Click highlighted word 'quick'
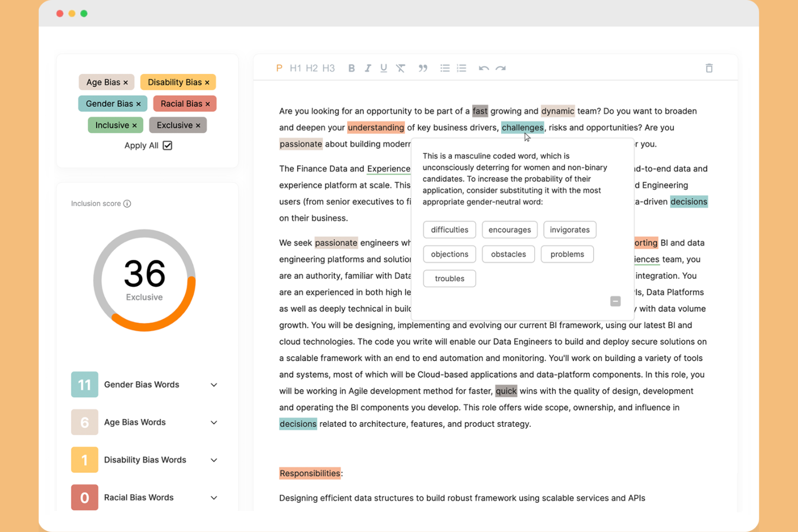Image resolution: width=798 pixels, height=532 pixels. click(x=506, y=391)
